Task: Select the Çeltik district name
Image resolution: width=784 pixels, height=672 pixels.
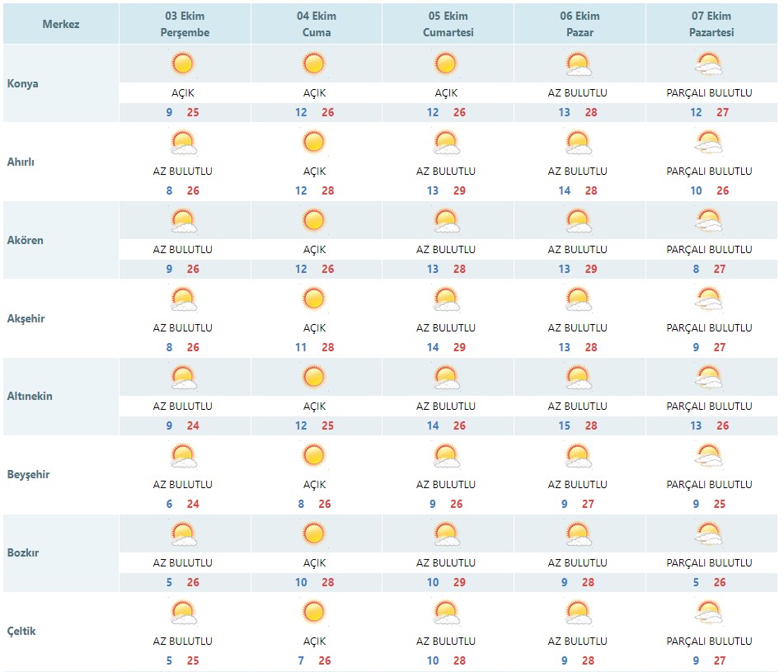Action: click(x=21, y=631)
